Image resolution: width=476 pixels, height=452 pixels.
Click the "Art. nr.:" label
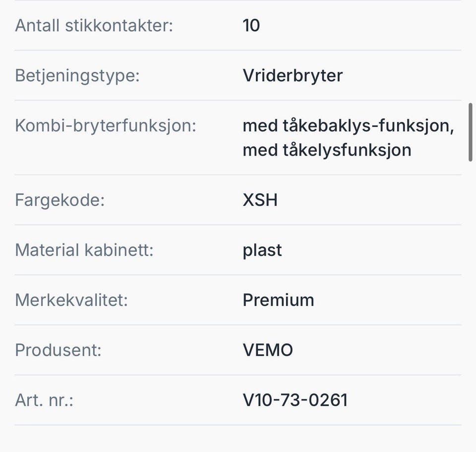(44, 400)
